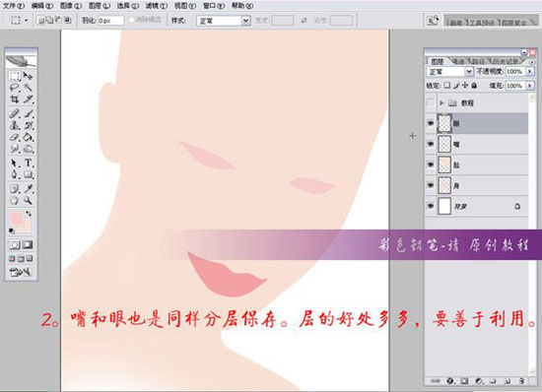
Task: Open the 图像 menu
Action: click(71, 6)
